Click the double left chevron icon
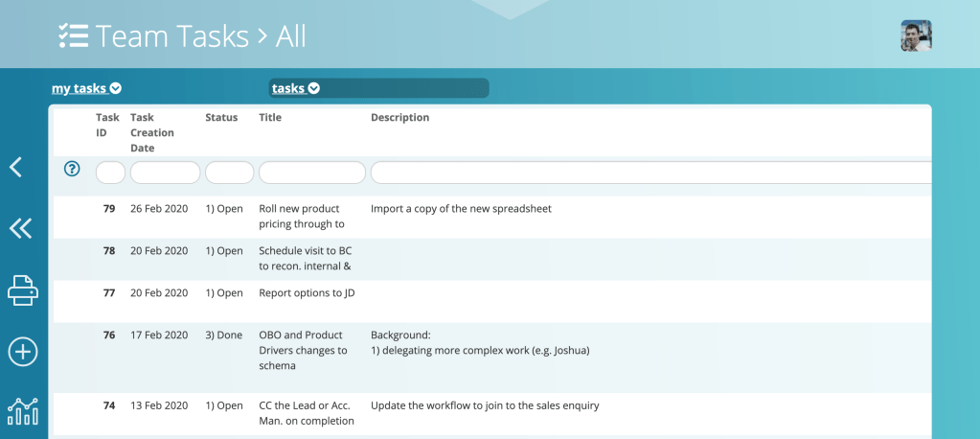This screenshot has height=439, width=980. click(x=20, y=228)
